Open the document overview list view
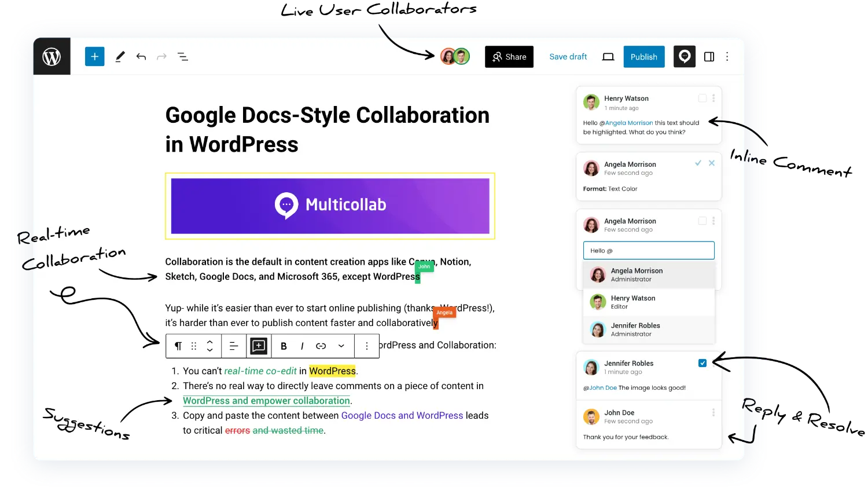The width and height of the screenshot is (868, 498). pos(183,57)
